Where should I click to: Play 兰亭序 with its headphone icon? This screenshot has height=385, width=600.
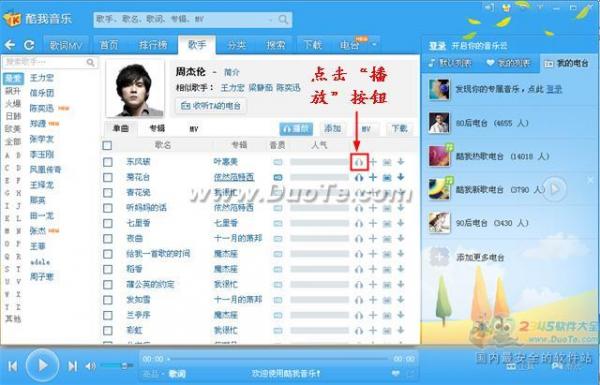[359, 315]
